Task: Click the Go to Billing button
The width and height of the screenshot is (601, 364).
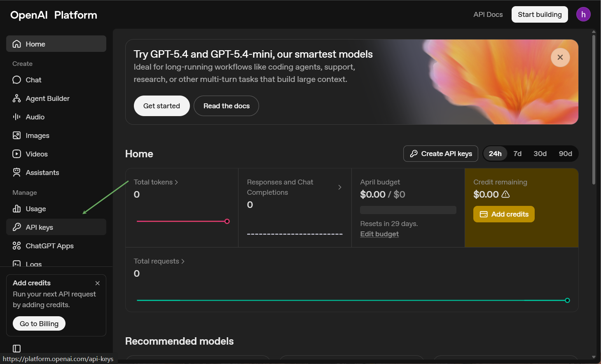Action: click(x=39, y=324)
